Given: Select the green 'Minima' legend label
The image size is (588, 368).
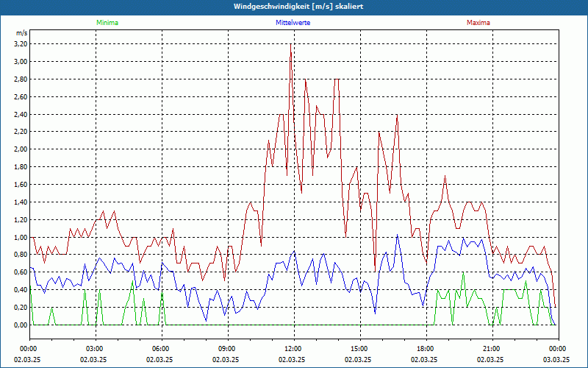Looking at the screenshot, I should coord(107,23).
